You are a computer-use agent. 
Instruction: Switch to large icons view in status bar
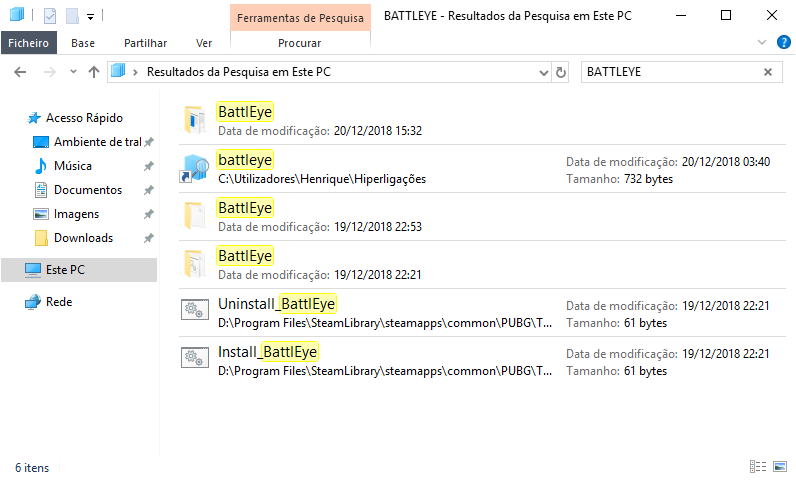point(780,466)
